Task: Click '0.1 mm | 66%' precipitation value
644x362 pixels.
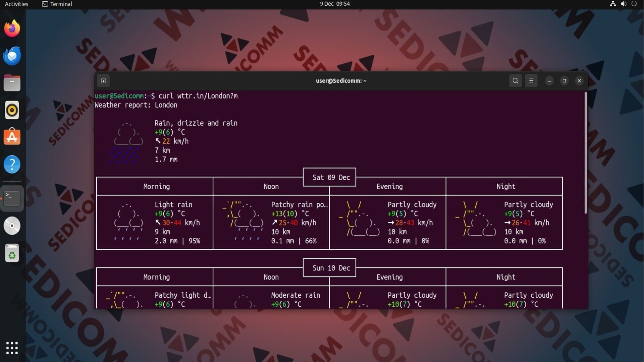Action: [294, 241]
